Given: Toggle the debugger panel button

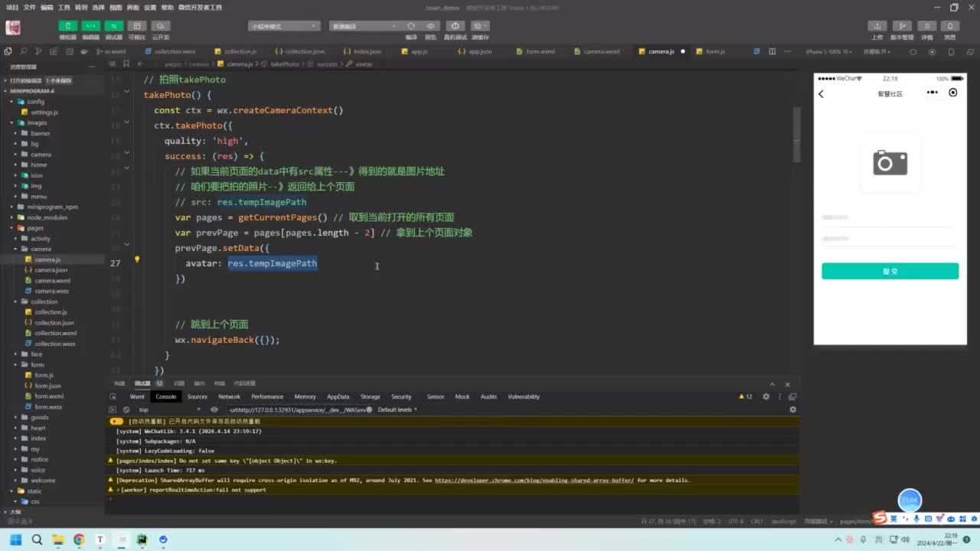Looking at the screenshot, I should coord(114,26).
